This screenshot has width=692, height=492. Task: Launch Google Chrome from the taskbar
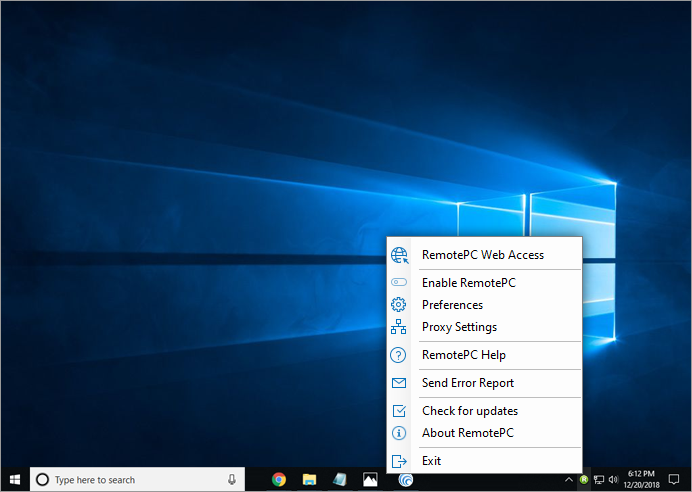(x=279, y=479)
